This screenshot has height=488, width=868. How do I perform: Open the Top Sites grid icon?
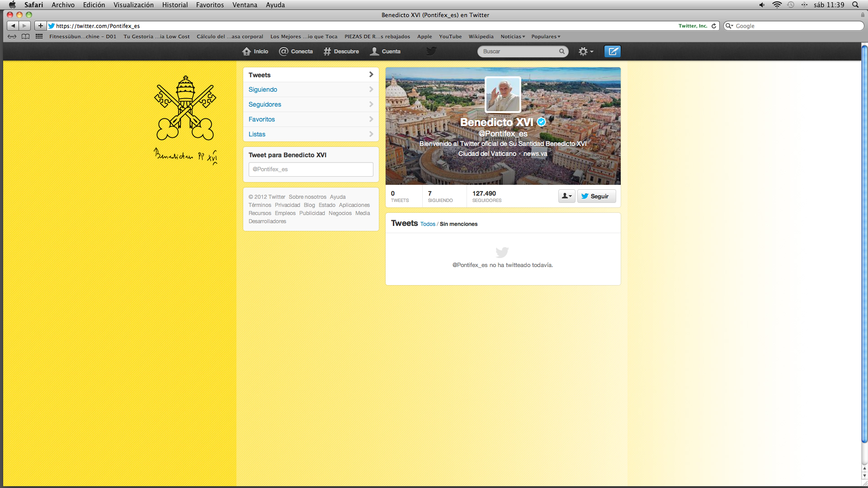pyautogui.click(x=39, y=37)
